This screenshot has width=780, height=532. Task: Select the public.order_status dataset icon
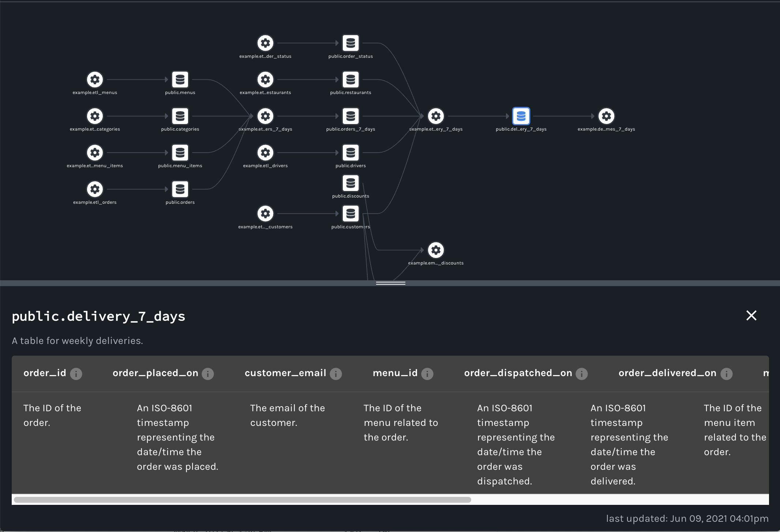pos(350,43)
